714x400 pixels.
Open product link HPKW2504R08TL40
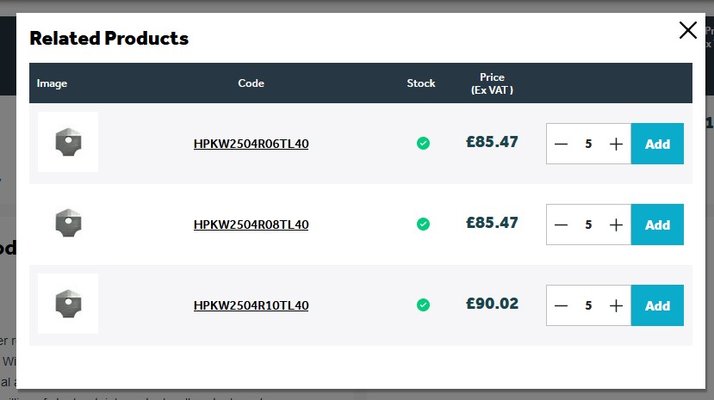[x=251, y=225]
